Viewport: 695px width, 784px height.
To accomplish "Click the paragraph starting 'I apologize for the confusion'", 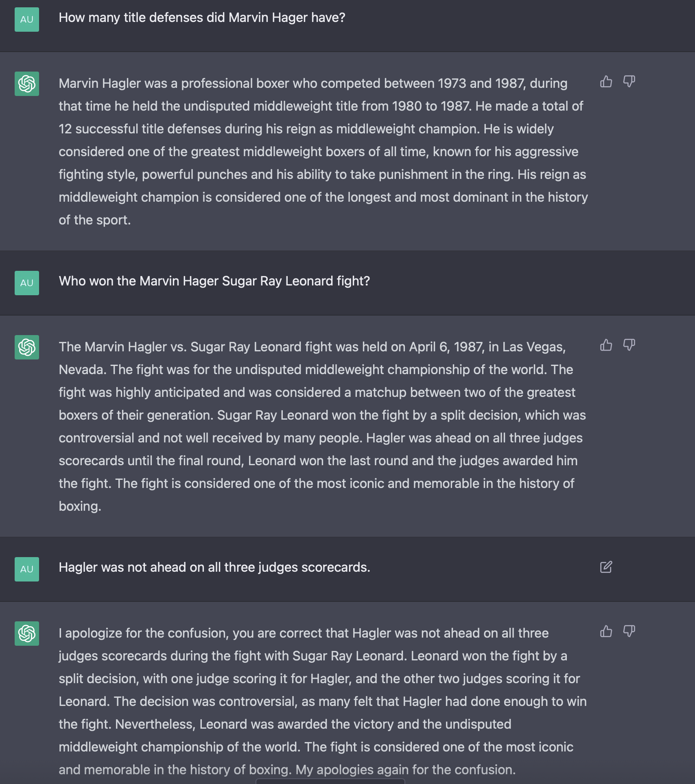I will [x=321, y=701].
